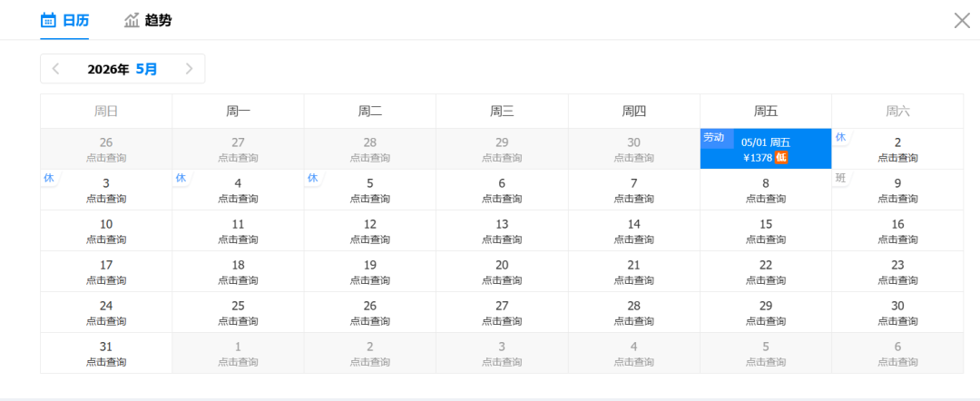The height and width of the screenshot is (401, 980).
Task: Go to previous month arrow
Action: point(56,69)
